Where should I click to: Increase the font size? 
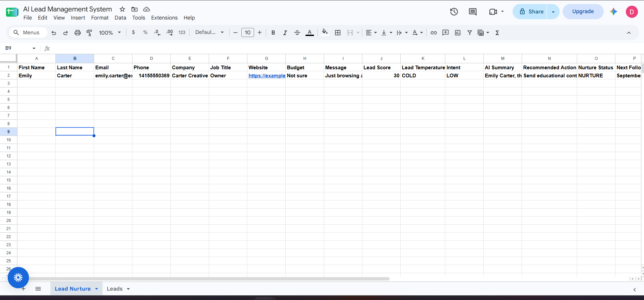pos(259,33)
